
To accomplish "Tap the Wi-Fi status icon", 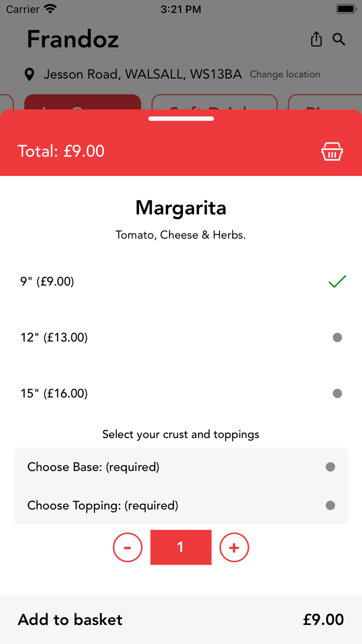I will (x=50, y=9).
